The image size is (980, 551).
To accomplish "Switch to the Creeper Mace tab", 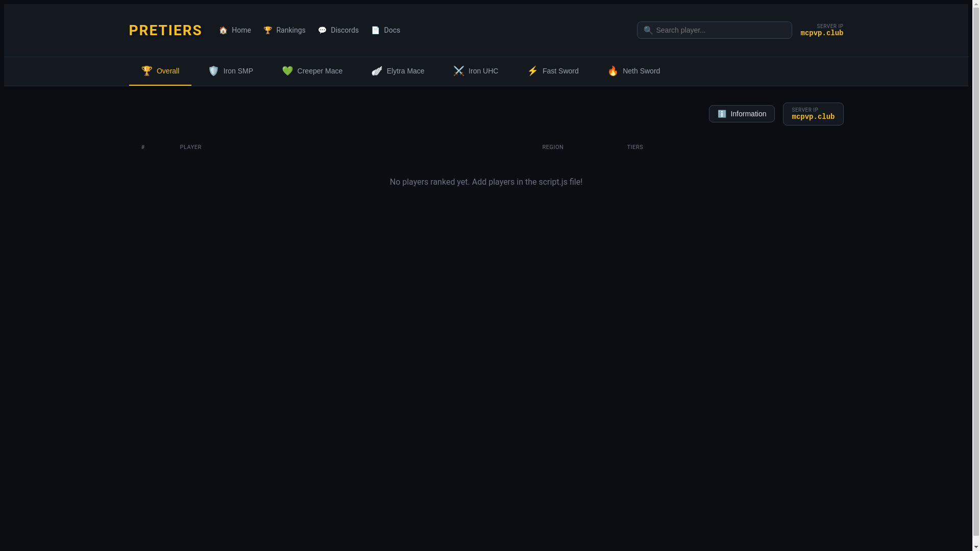I will [312, 71].
